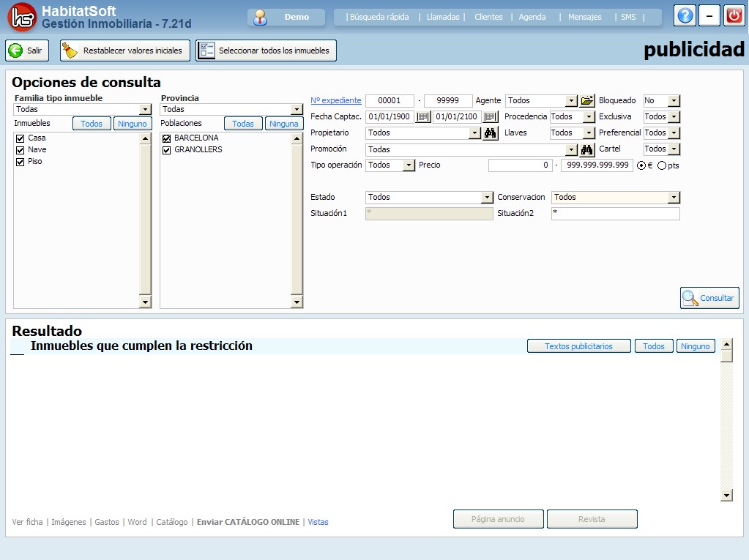Open the Bloqueado dropdown
This screenshot has height=560, width=749.
[x=674, y=101]
